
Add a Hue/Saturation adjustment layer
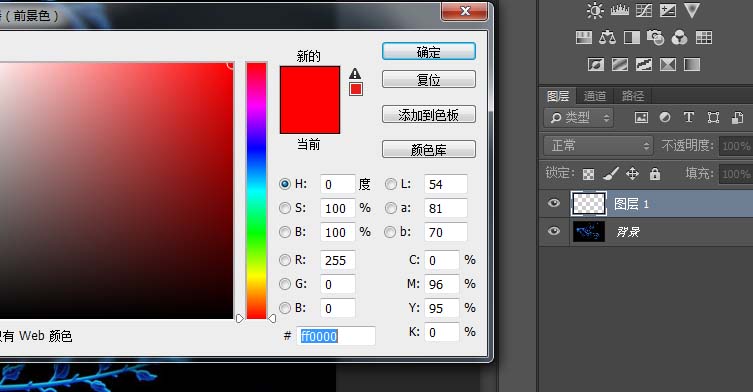(583, 37)
